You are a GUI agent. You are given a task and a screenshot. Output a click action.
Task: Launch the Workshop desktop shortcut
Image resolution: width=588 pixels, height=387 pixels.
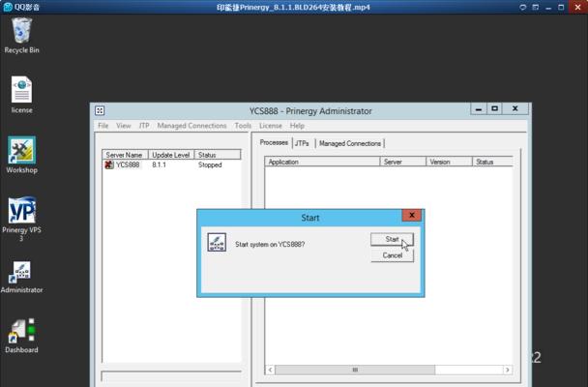pyautogui.click(x=21, y=155)
